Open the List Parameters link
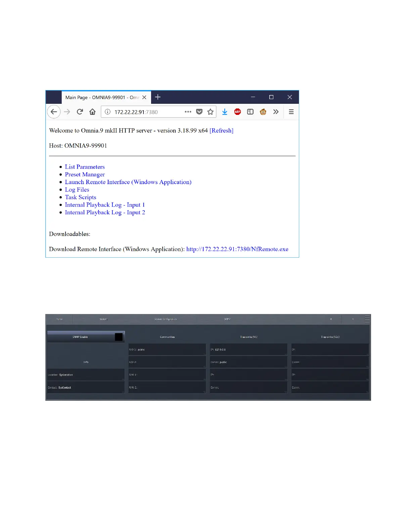The height and width of the screenshot is (532, 411). click(85, 167)
